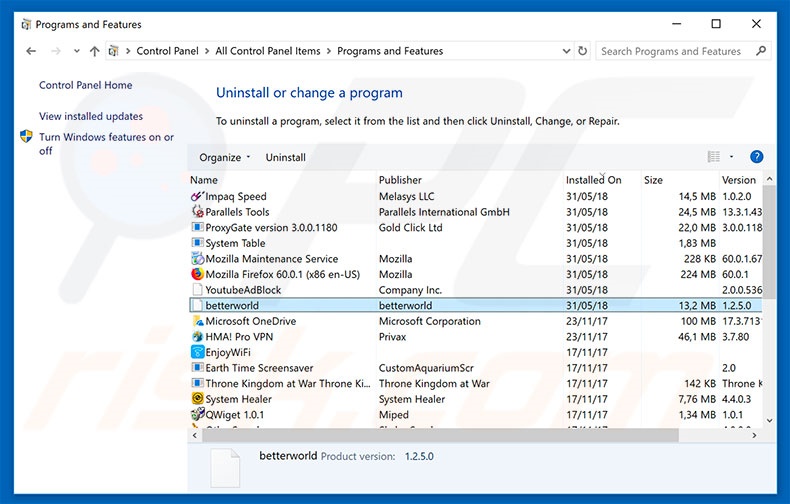790x504 pixels.
Task: Click the Control Panel breadcrumb
Action: (167, 51)
